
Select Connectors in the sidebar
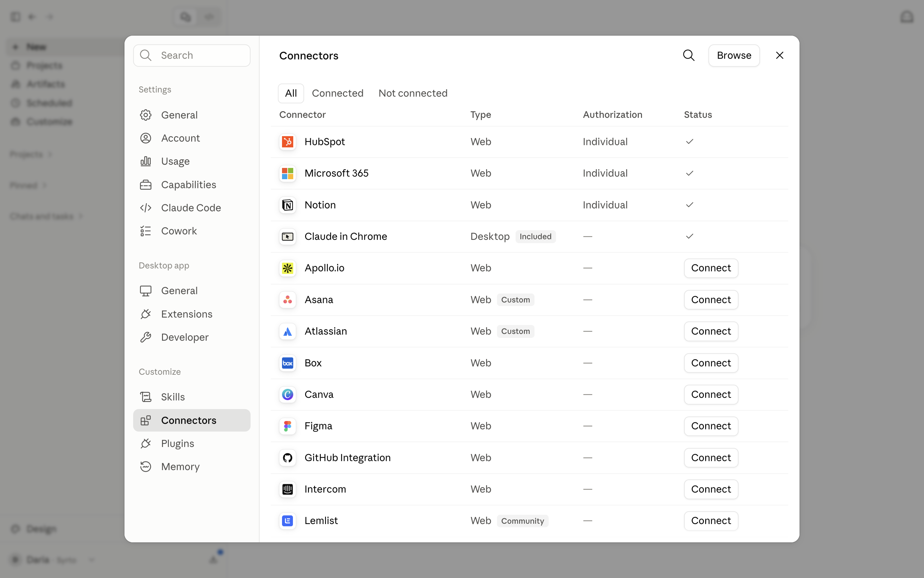point(192,420)
